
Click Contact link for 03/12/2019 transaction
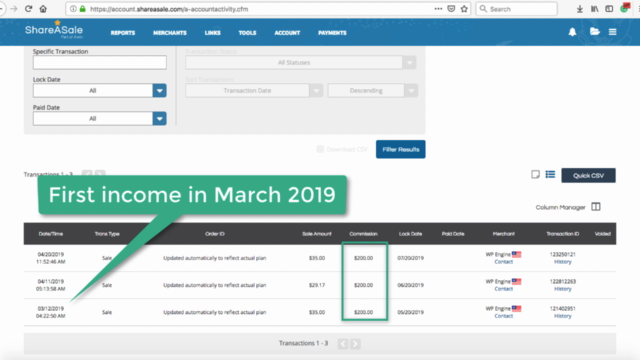pos(503,316)
